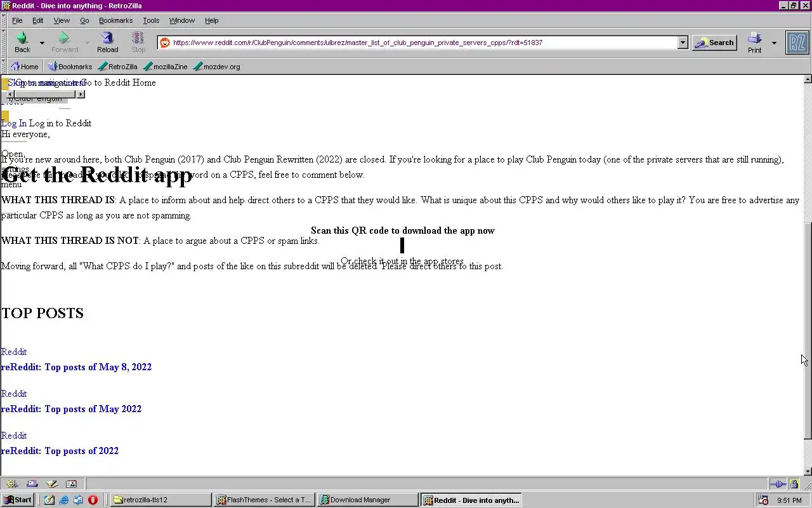
Task: Launch the first quick launch icon beside Start
Action: [x=49, y=500]
